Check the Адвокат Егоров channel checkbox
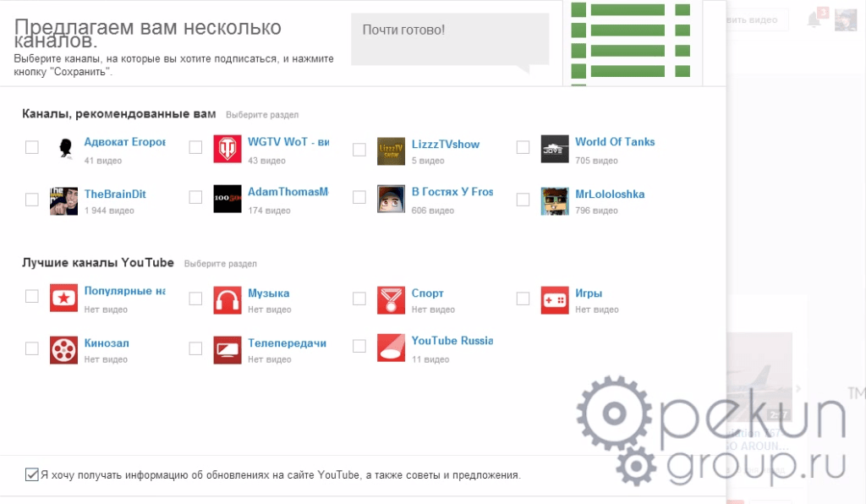 click(32, 147)
